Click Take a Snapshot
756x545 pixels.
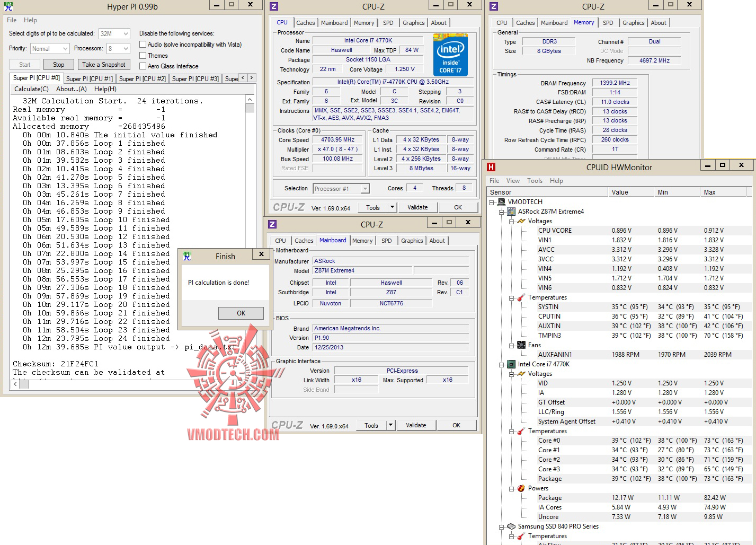(104, 65)
